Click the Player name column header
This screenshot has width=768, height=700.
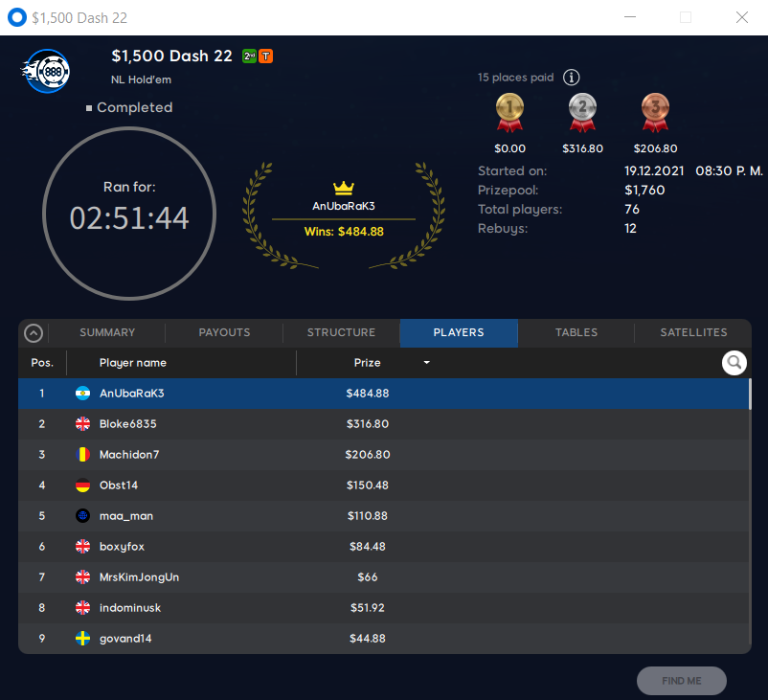coord(133,363)
